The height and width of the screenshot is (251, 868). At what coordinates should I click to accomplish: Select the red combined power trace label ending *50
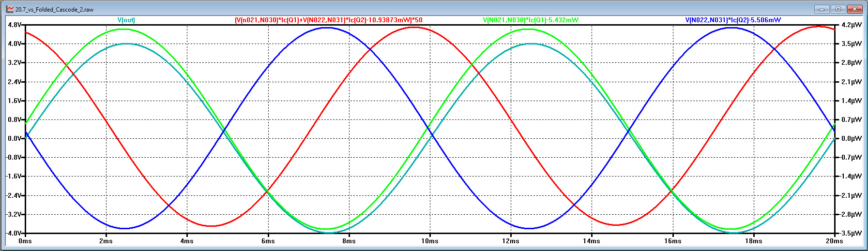329,20
